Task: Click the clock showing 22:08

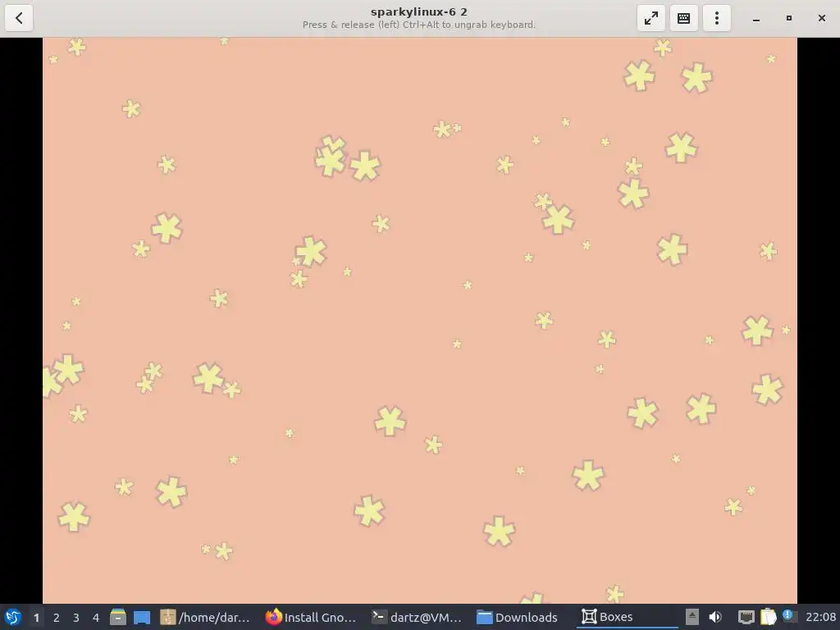Action: (820, 617)
